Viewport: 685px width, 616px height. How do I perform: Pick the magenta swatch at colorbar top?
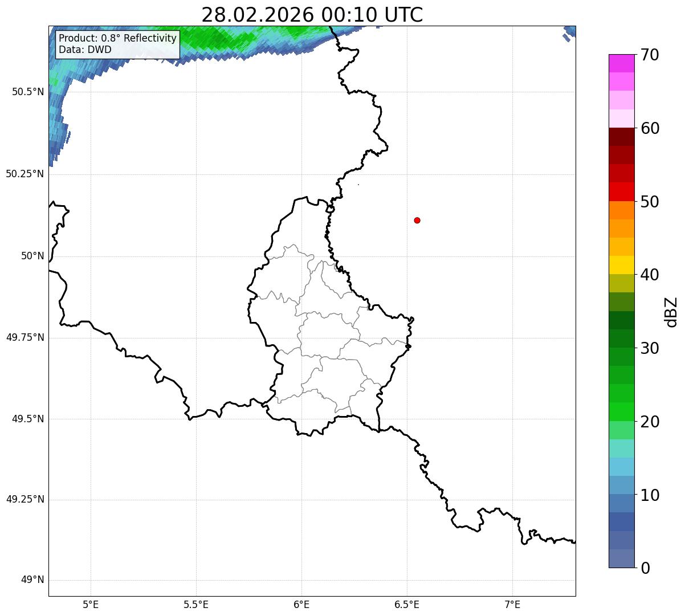pyautogui.click(x=621, y=63)
